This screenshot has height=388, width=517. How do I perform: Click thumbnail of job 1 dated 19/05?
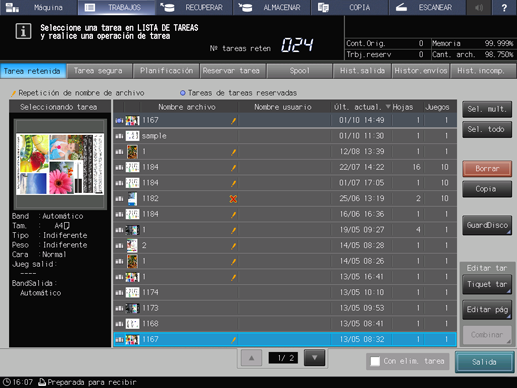coord(132,230)
